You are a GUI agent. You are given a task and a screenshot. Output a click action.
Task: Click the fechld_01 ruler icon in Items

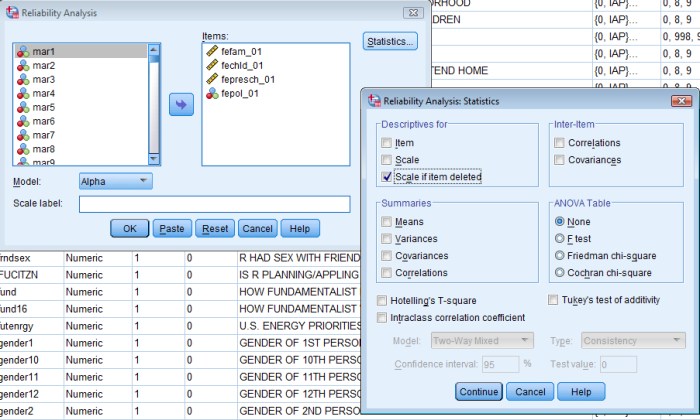point(211,65)
